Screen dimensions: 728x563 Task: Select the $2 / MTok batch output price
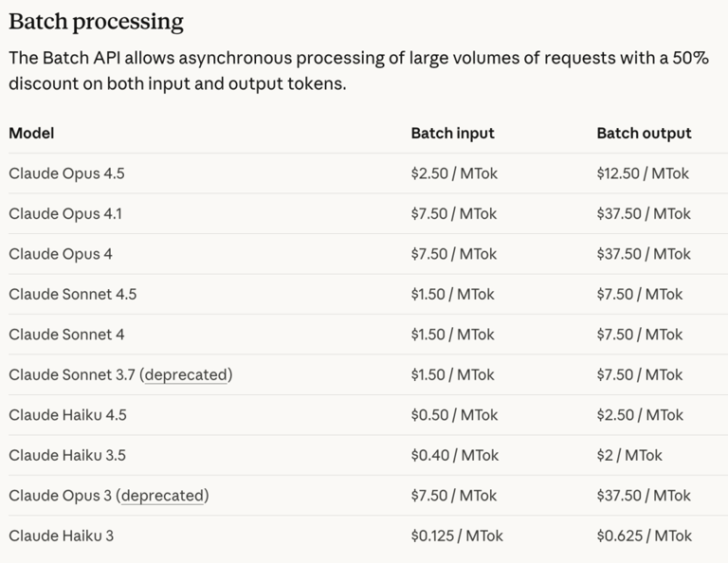(629, 455)
